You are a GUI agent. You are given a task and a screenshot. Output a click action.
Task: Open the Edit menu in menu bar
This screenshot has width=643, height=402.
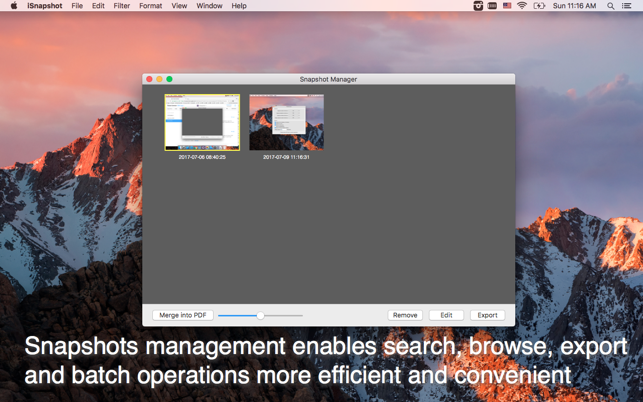click(98, 6)
